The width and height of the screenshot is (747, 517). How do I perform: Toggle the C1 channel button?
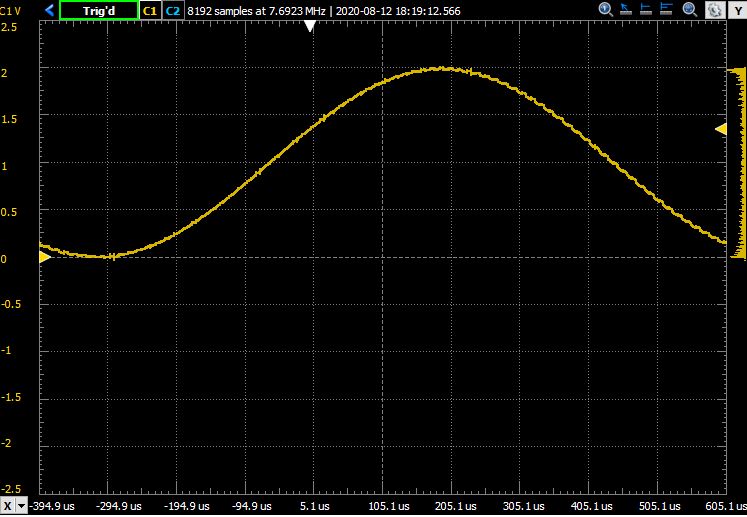(150, 10)
